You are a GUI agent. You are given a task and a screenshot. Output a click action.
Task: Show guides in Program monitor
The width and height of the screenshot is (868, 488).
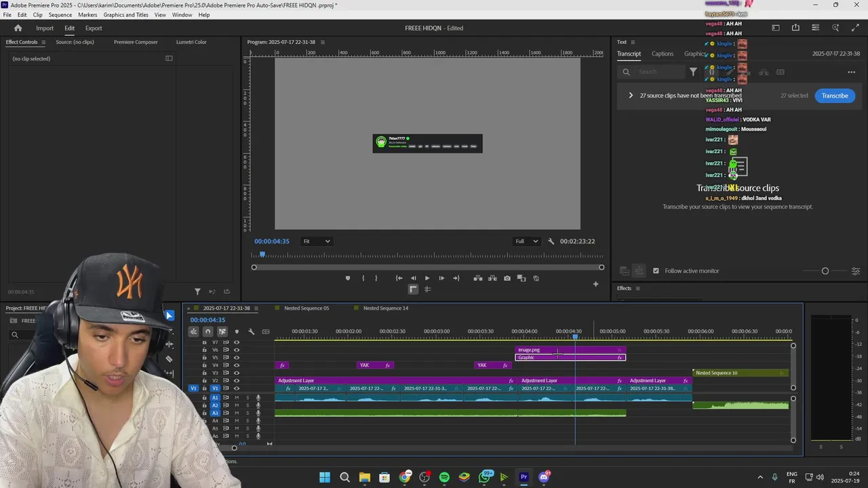pos(427,289)
